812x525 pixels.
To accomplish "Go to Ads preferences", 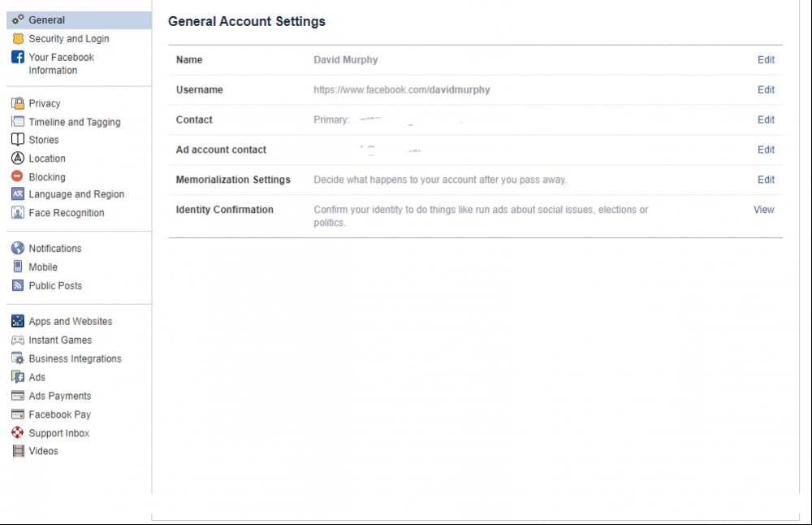I will point(37,377).
